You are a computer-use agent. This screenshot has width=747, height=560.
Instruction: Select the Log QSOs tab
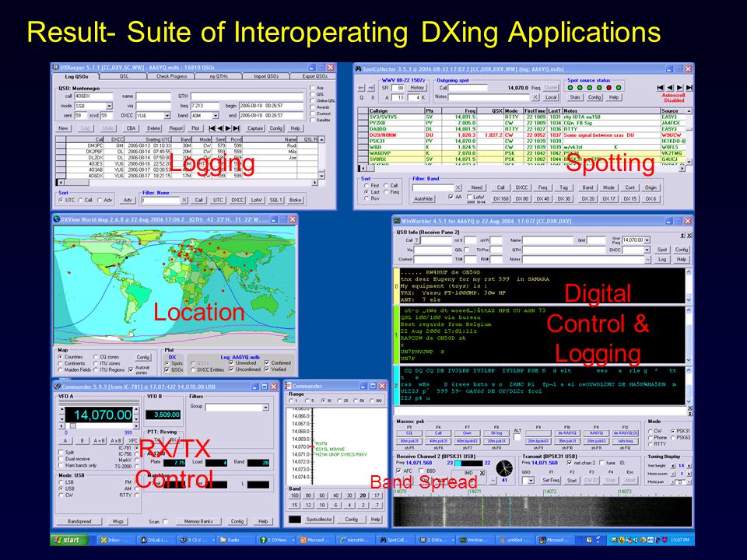point(76,76)
